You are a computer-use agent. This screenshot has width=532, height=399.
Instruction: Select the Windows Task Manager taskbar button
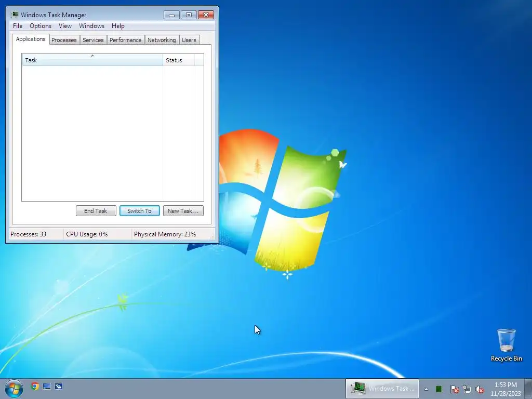point(382,389)
